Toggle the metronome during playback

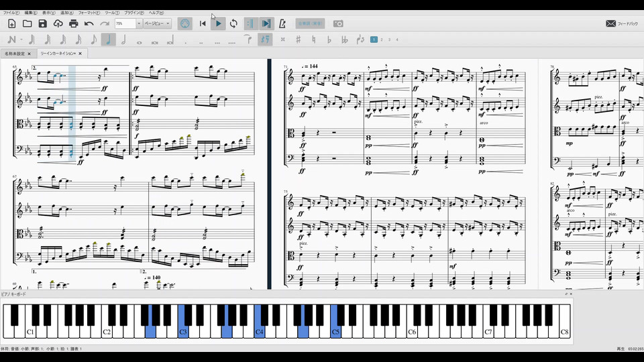(282, 23)
